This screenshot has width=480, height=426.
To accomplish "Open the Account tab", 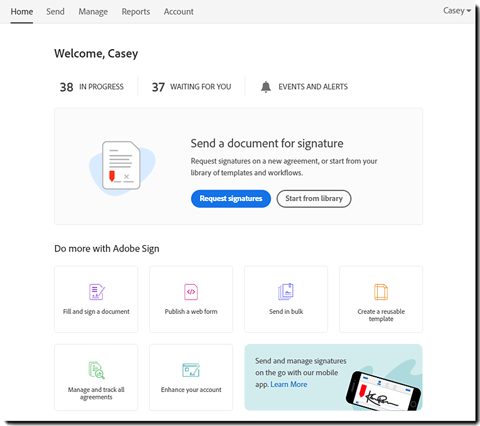I will pyautogui.click(x=178, y=12).
